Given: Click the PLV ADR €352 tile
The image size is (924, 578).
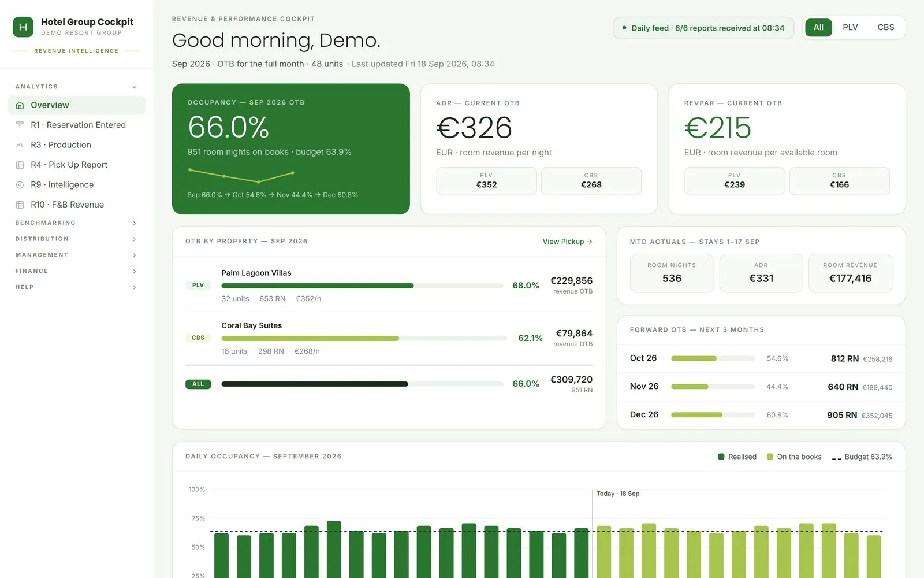Looking at the screenshot, I should 486,181.
